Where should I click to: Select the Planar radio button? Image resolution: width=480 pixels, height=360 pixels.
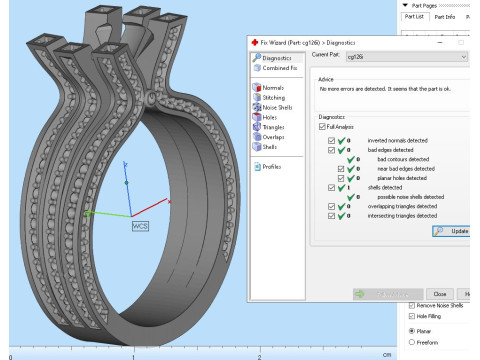(x=412, y=331)
